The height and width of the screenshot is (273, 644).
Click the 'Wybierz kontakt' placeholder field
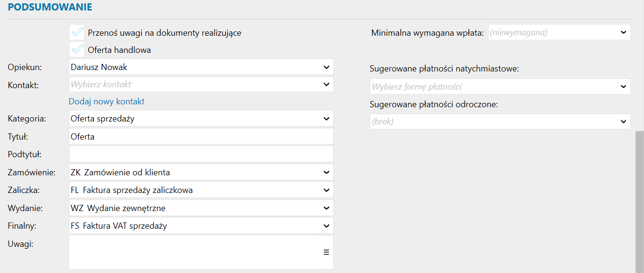[x=191, y=84]
